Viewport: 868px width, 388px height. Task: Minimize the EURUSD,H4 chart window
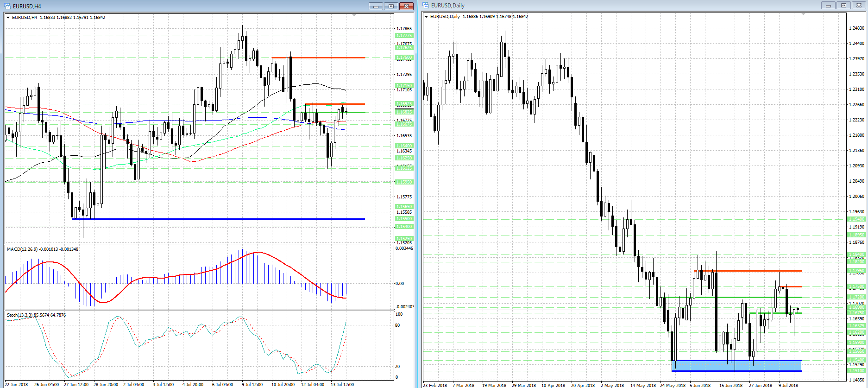[x=376, y=6]
